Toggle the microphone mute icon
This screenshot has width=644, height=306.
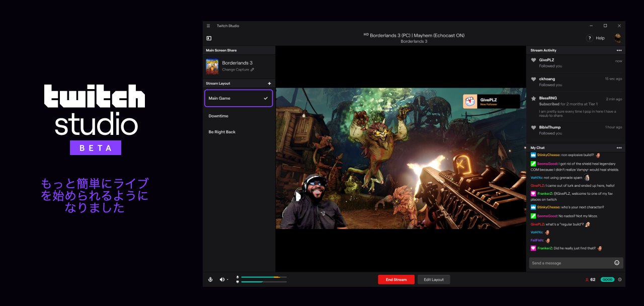[210, 279]
